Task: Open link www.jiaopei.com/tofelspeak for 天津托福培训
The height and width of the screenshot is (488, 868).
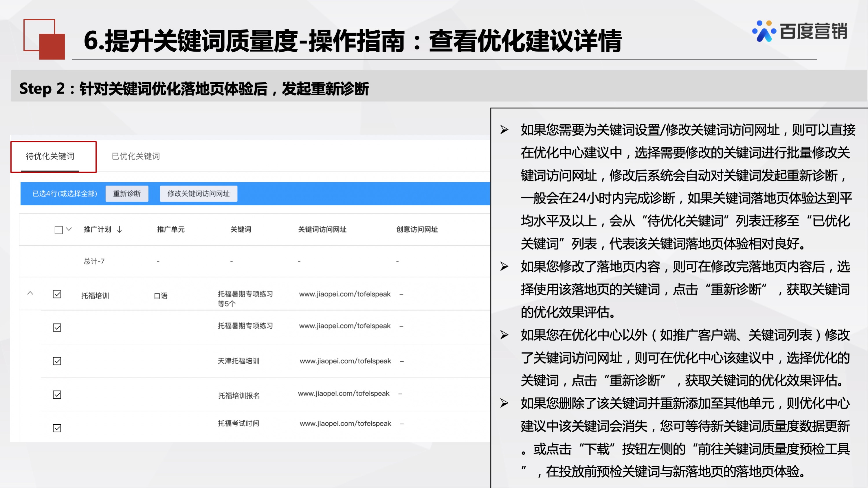Action: click(x=344, y=361)
